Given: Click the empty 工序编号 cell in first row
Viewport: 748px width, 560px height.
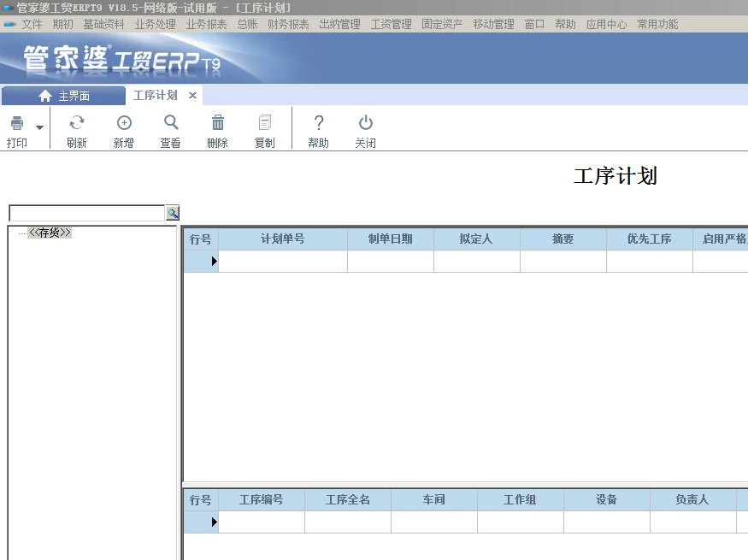Looking at the screenshot, I should [x=262, y=522].
